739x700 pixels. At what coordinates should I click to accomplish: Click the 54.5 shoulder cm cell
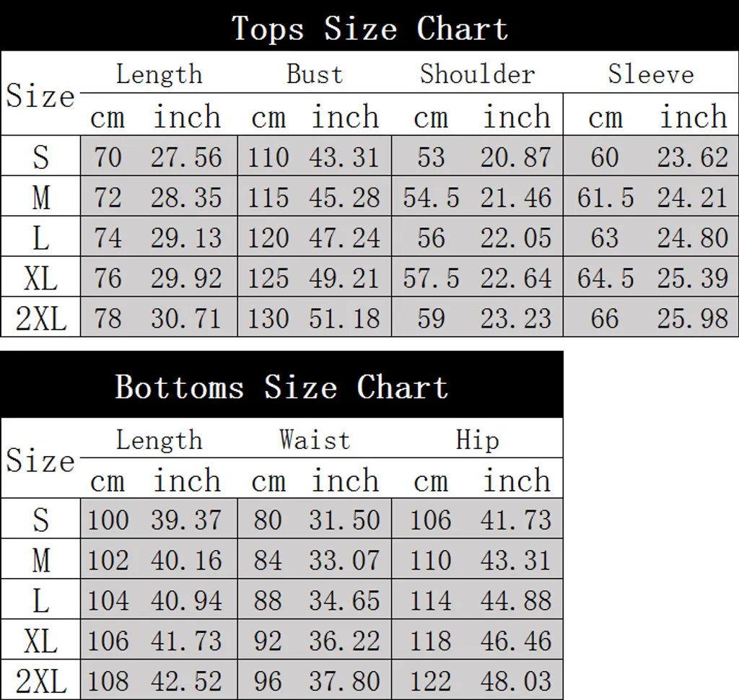(431, 197)
